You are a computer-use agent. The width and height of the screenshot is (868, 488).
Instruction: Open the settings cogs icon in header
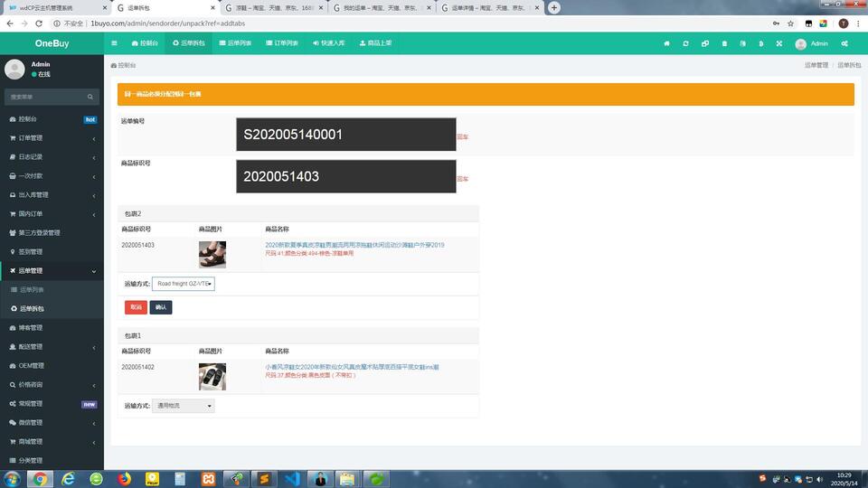(x=844, y=43)
